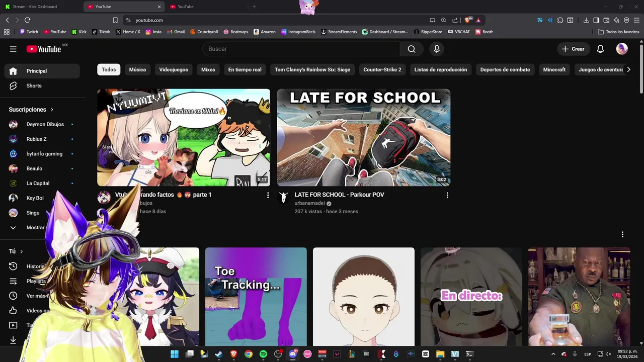This screenshot has width=644, height=362.
Task: Open Twitch bookmark
Action: pos(29,32)
